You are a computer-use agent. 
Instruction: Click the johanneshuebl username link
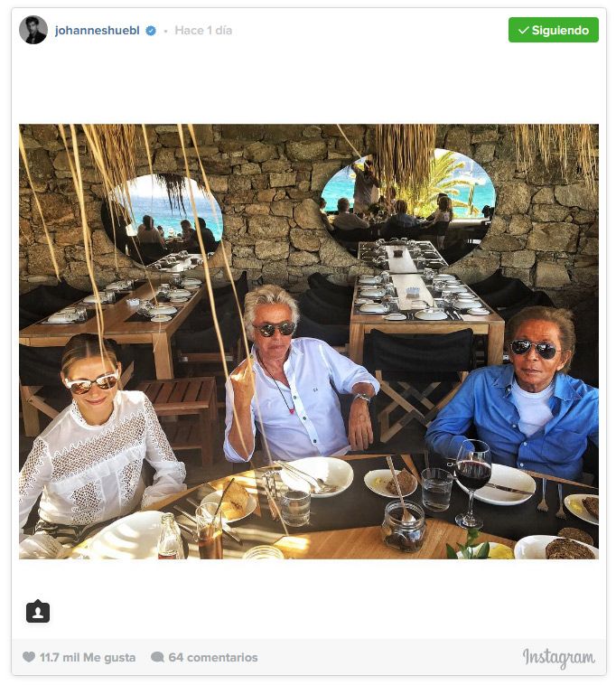97,30
